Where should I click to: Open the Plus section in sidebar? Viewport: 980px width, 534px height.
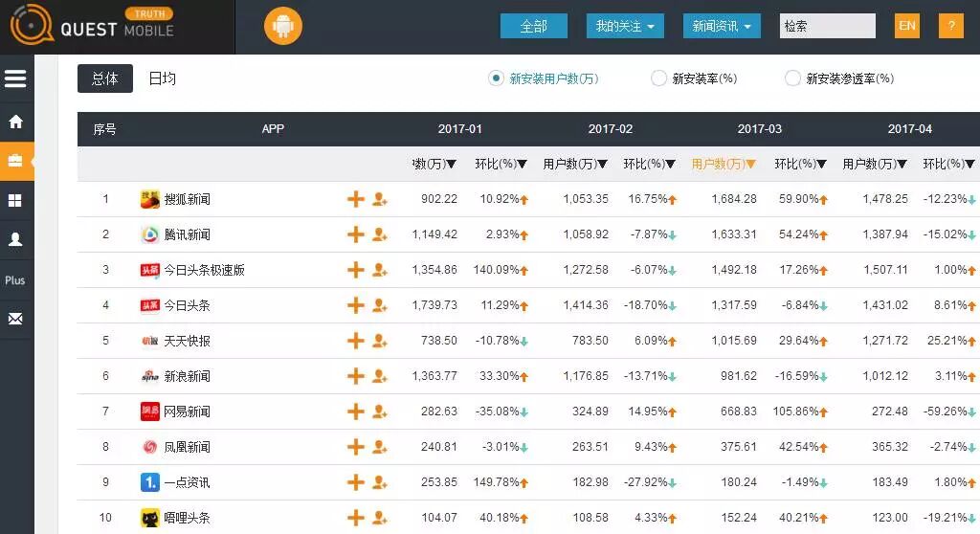pos(15,280)
